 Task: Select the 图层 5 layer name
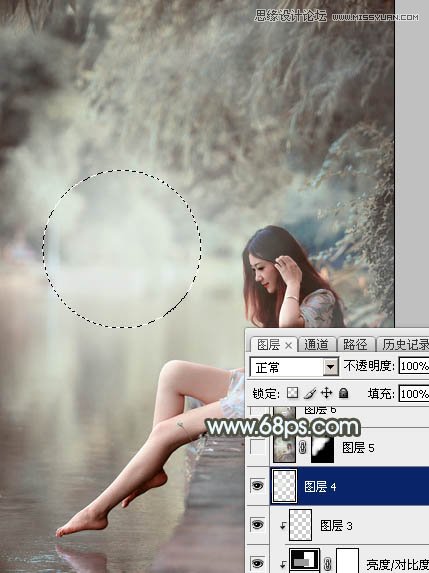(x=358, y=448)
